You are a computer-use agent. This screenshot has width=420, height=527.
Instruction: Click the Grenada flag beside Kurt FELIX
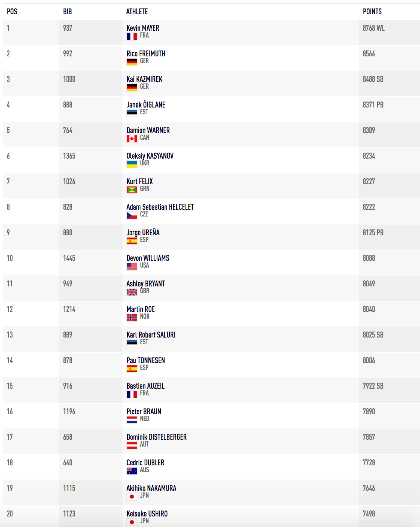(131, 190)
